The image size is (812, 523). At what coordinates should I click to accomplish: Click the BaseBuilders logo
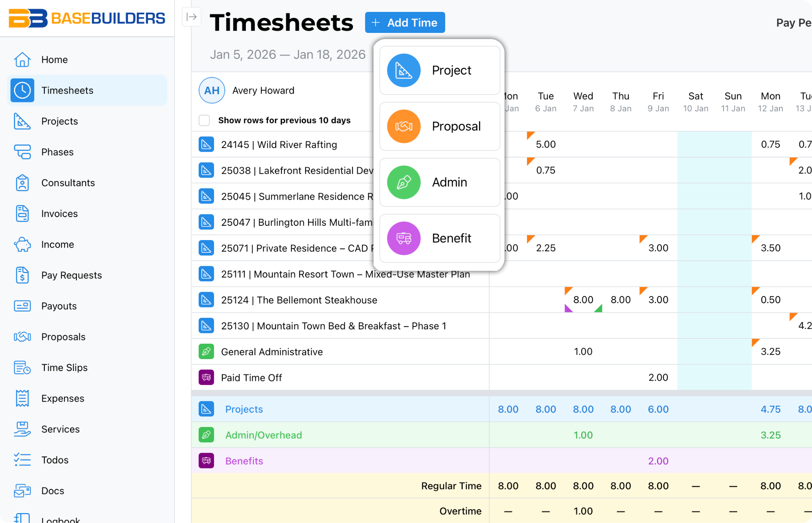click(x=87, y=18)
